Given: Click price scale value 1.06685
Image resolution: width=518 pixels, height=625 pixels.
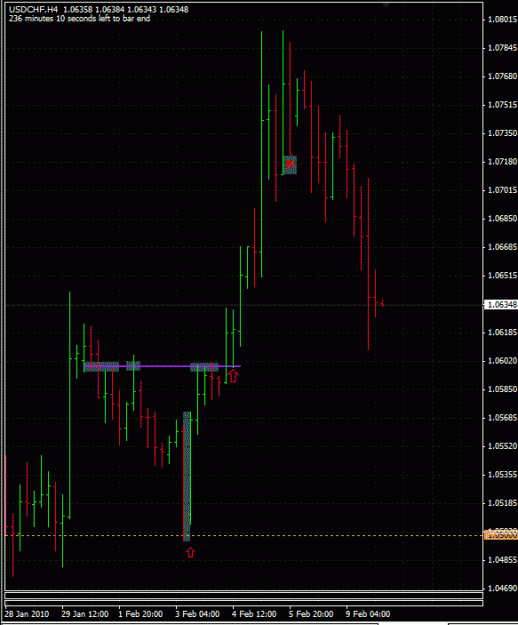Looking at the screenshot, I should point(502,247).
